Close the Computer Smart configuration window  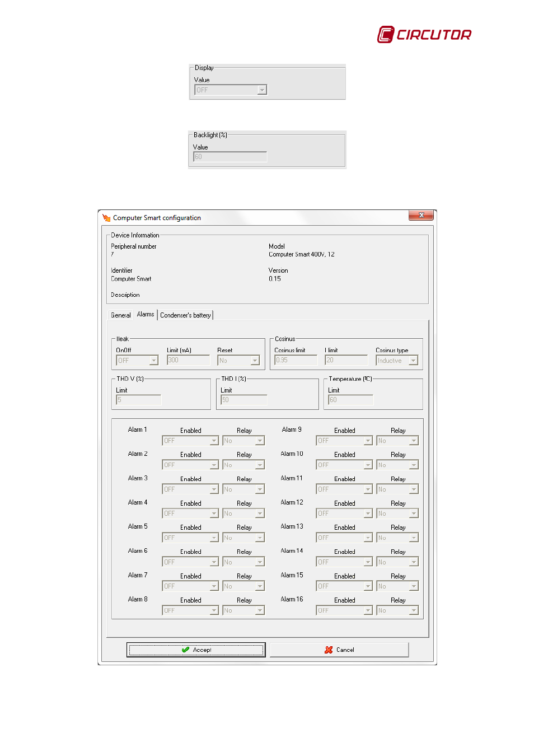tap(421, 215)
